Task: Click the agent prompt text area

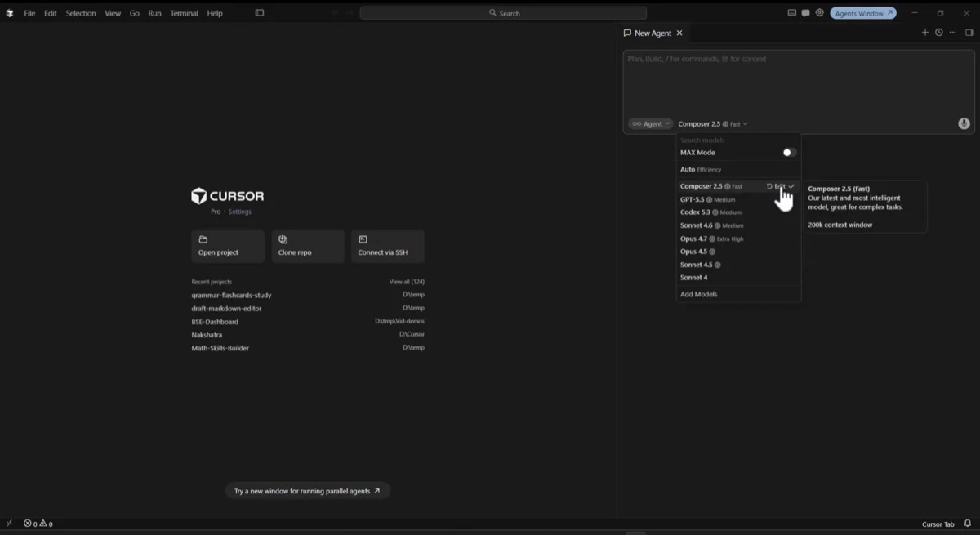Action: click(799, 82)
